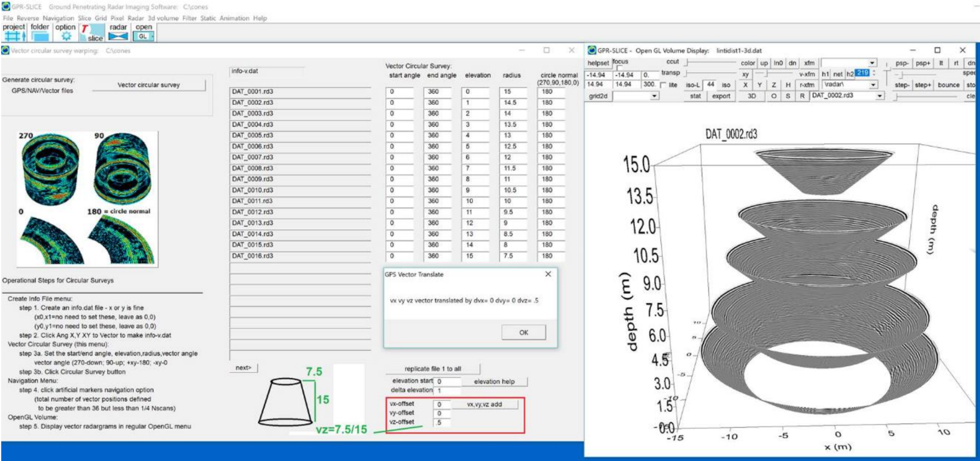This screenshot has height=461, width=980.
Task: Click the export button
Action: click(x=721, y=96)
